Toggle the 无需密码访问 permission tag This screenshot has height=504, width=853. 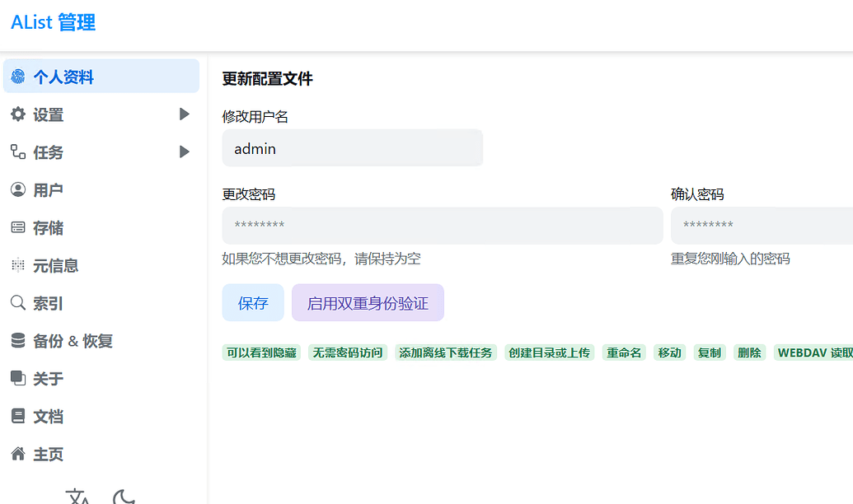(347, 352)
